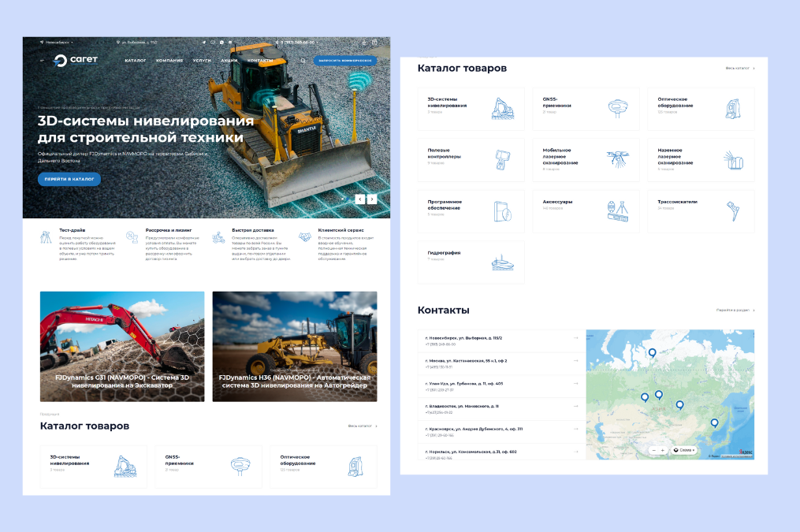Screen dimensions: 800x532
Task: Click the 3D-системы excavator icon in the right catalog
Action: [503, 108]
